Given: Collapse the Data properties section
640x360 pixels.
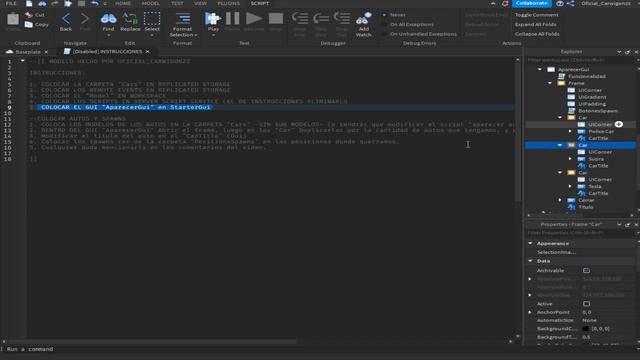Looking at the screenshot, I should pyautogui.click(x=530, y=261).
